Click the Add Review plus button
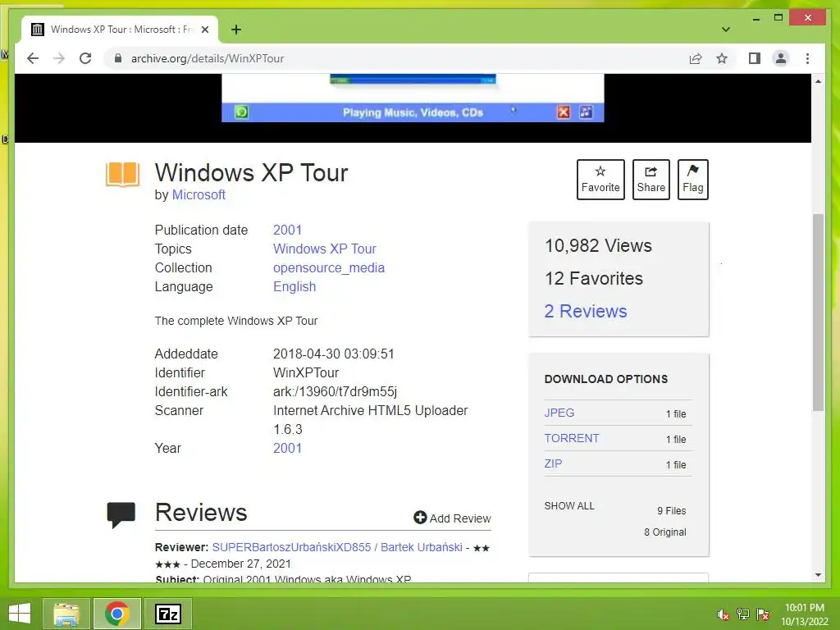The height and width of the screenshot is (630, 840). click(452, 518)
